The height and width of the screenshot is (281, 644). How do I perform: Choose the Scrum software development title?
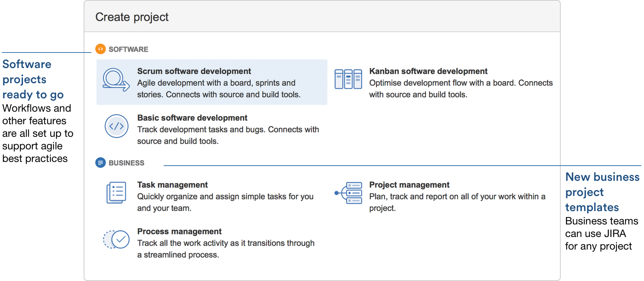(x=194, y=71)
